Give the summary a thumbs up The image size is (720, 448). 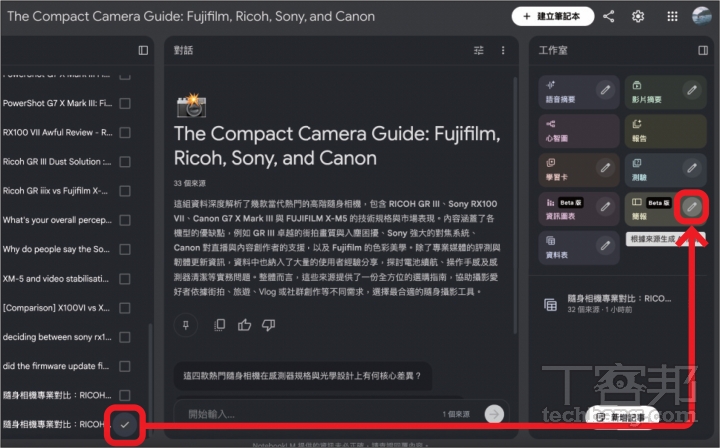(x=244, y=325)
